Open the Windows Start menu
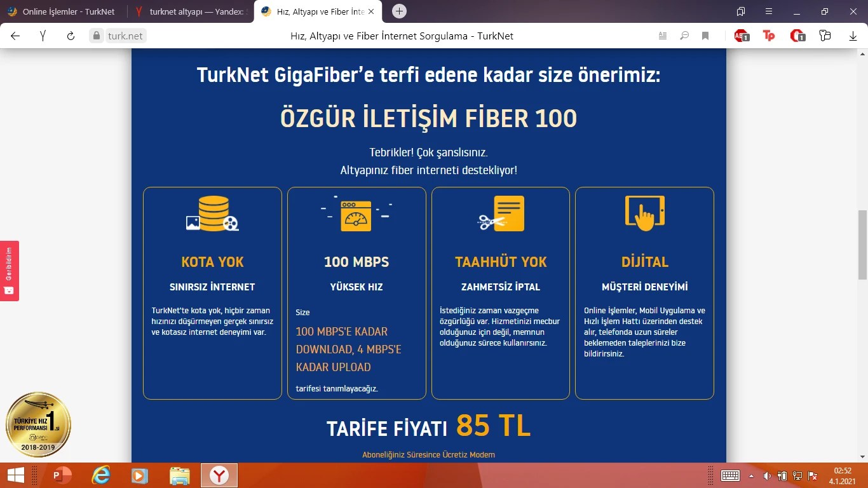 (15, 475)
